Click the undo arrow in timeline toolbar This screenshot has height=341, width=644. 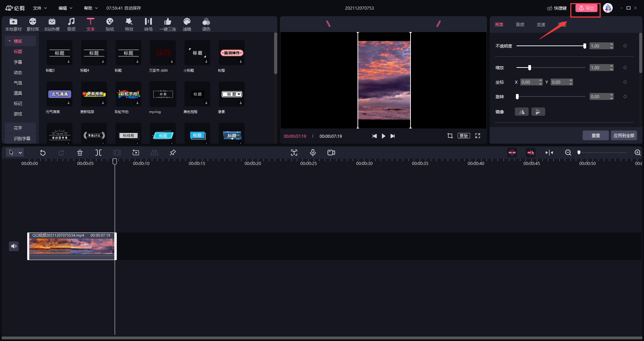(x=43, y=153)
